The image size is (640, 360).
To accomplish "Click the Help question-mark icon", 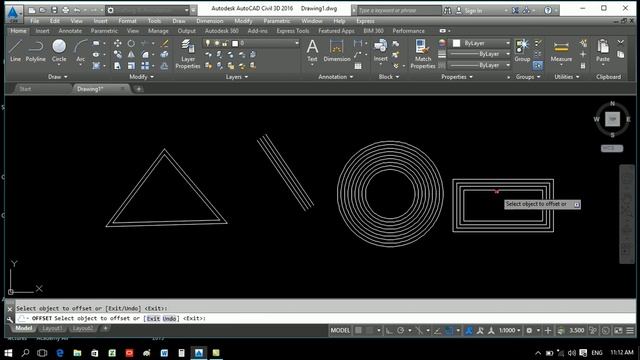I will [x=548, y=10].
